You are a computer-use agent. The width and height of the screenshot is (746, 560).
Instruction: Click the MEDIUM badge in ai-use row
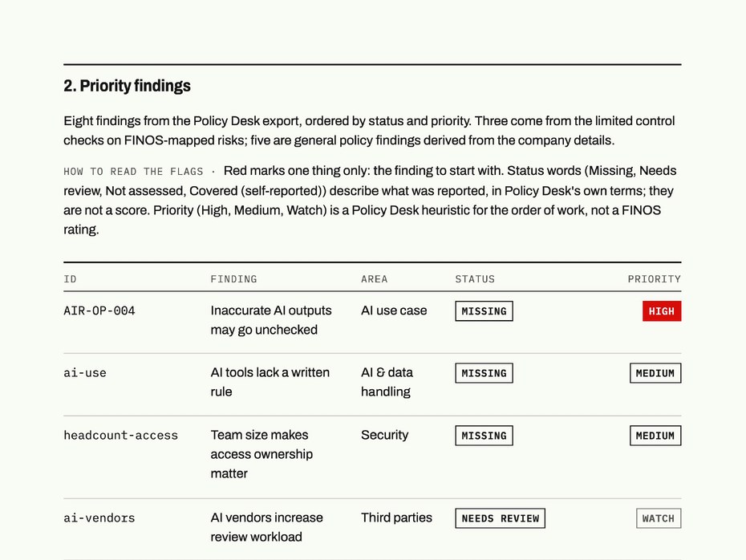(x=655, y=373)
